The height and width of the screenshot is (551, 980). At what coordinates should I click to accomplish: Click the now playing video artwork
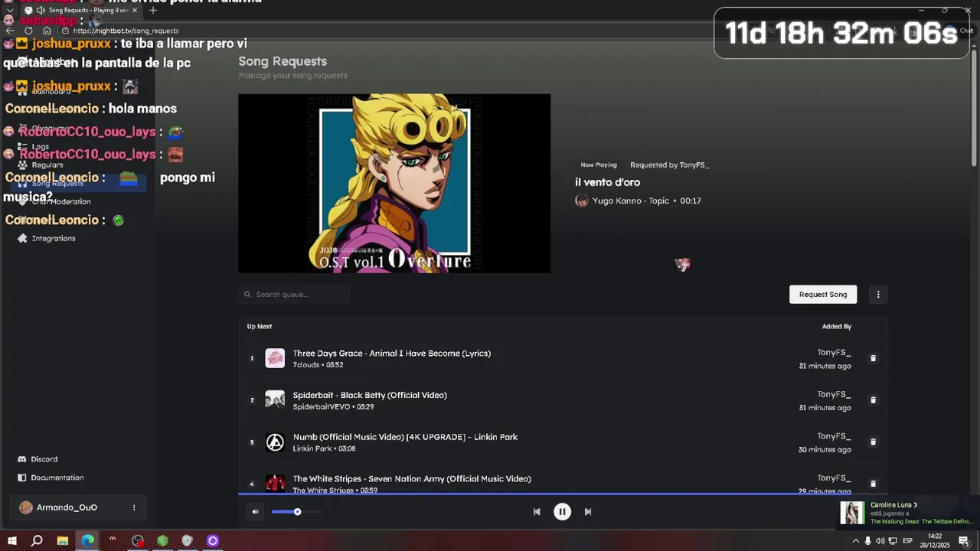tap(394, 184)
